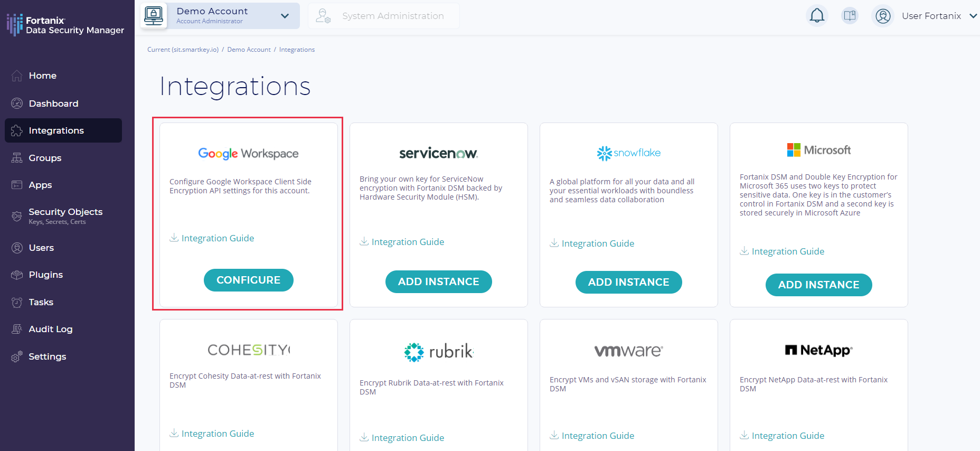Expand the Demo Account dropdown
This screenshot has width=980, height=451.
click(x=285, y=16)
